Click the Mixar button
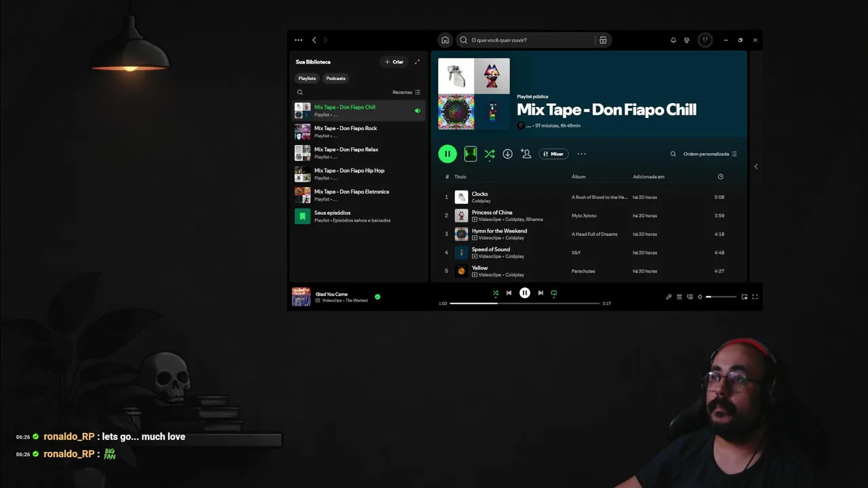 [x=553, y=154]
